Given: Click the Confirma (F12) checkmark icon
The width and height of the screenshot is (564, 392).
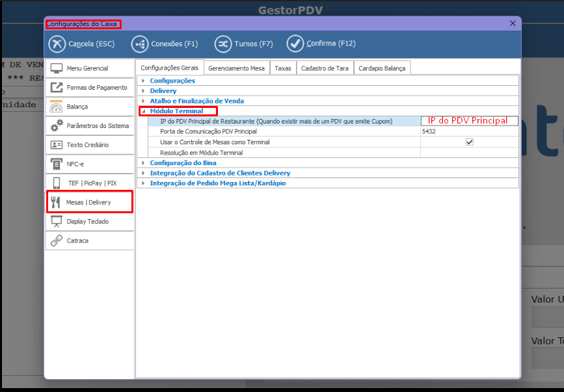Looking at the screenshot, I should tap(295, 44).
